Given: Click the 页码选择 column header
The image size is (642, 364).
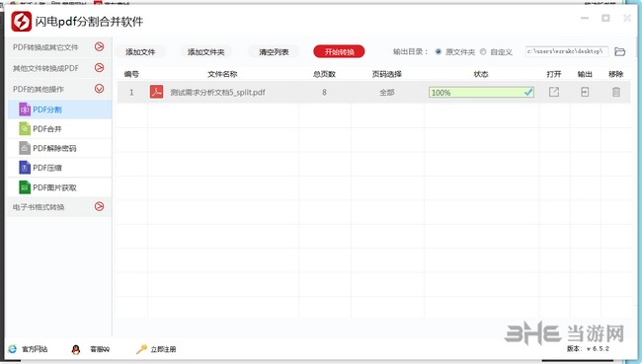Looking at the screenshot, I should [x=386, y=74].
